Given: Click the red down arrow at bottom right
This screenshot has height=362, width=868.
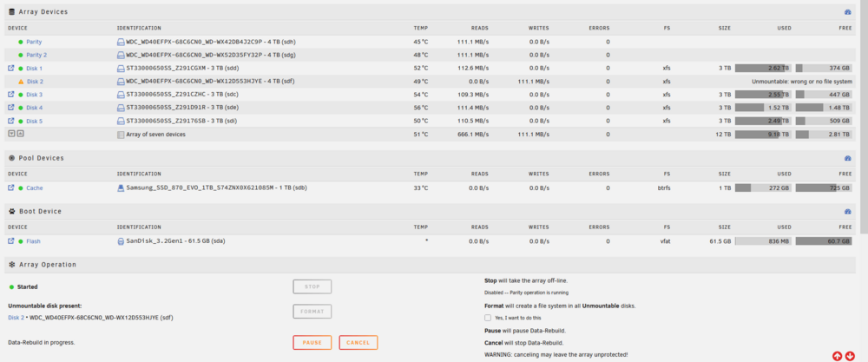Looking at the screenshot, I should click(x=850, y=355).
